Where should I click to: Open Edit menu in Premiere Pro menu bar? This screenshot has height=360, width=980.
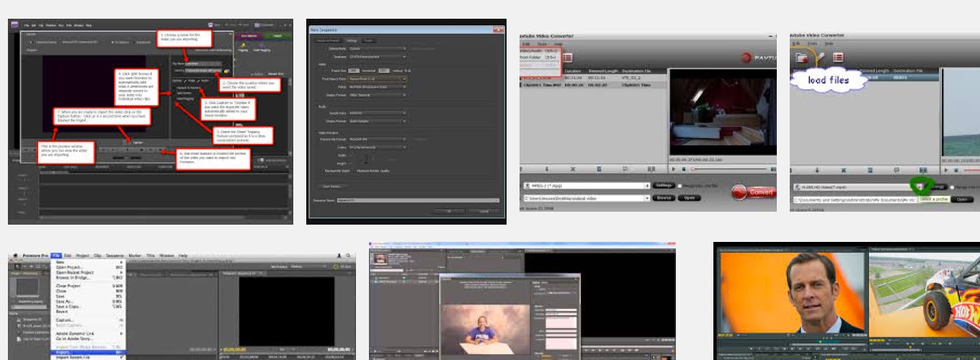coord(67,256)
